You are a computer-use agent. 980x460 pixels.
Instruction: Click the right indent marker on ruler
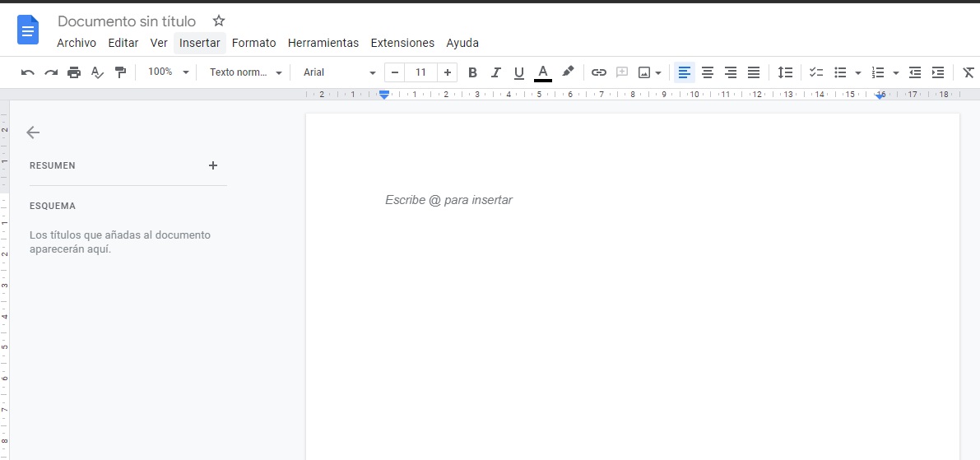pos(880,95)
